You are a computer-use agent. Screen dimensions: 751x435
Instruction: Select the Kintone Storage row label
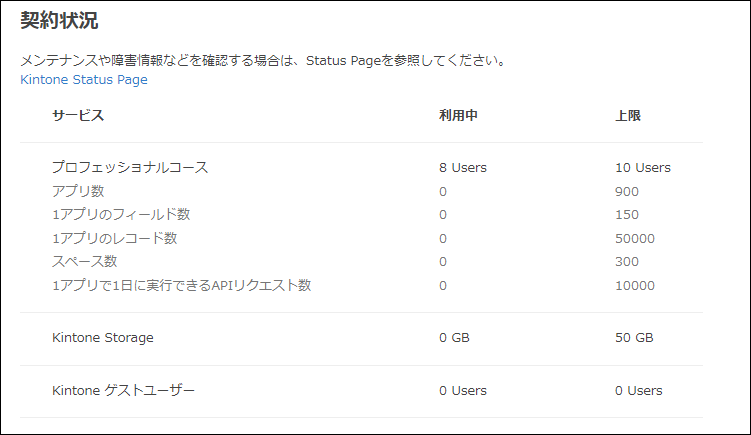[x=103, y=338]
